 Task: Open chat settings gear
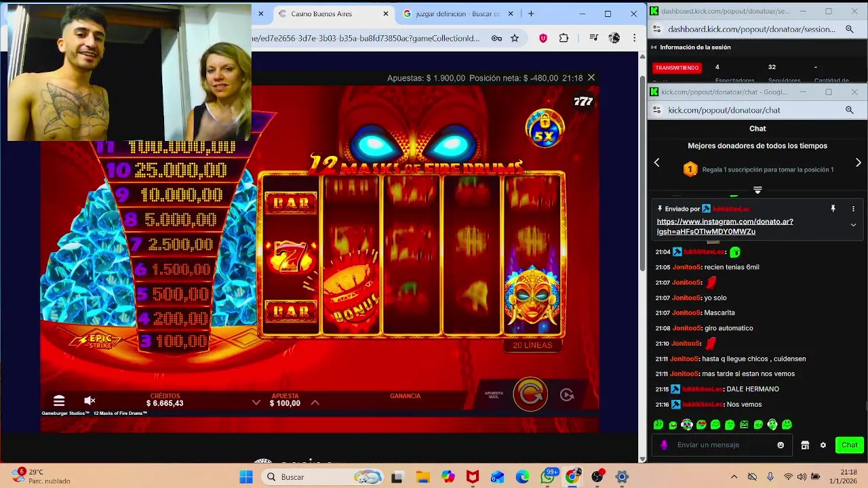(823, 445)
